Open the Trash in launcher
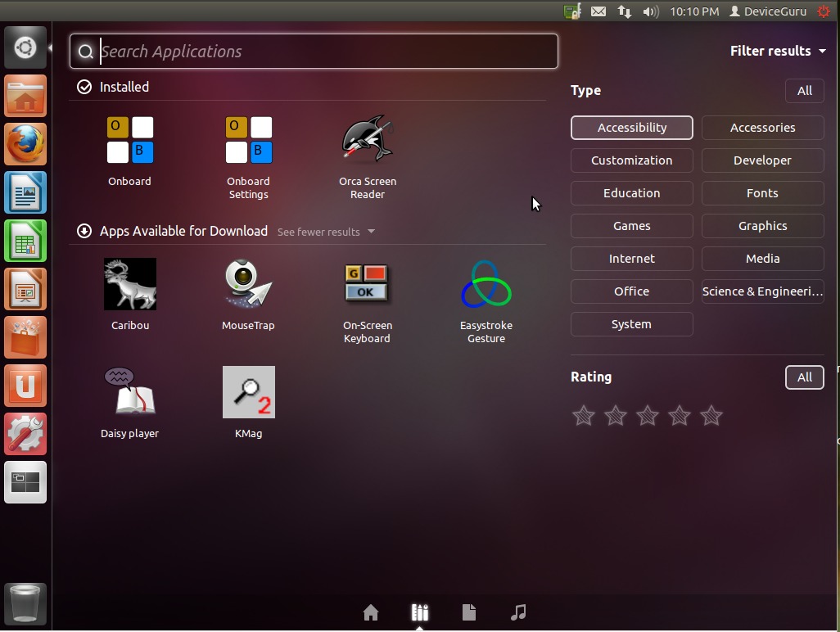 25,603
